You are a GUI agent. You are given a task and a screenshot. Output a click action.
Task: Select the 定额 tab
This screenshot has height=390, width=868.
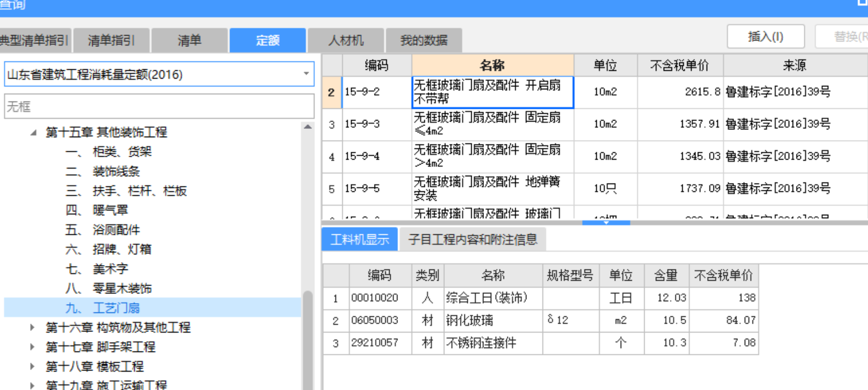pyautogui.click(x=267, y=40)
